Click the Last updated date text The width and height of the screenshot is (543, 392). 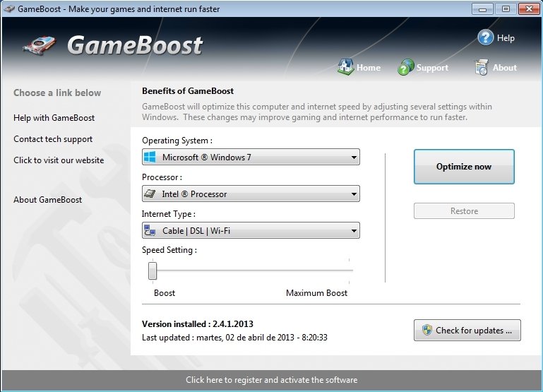pos(234,338)
